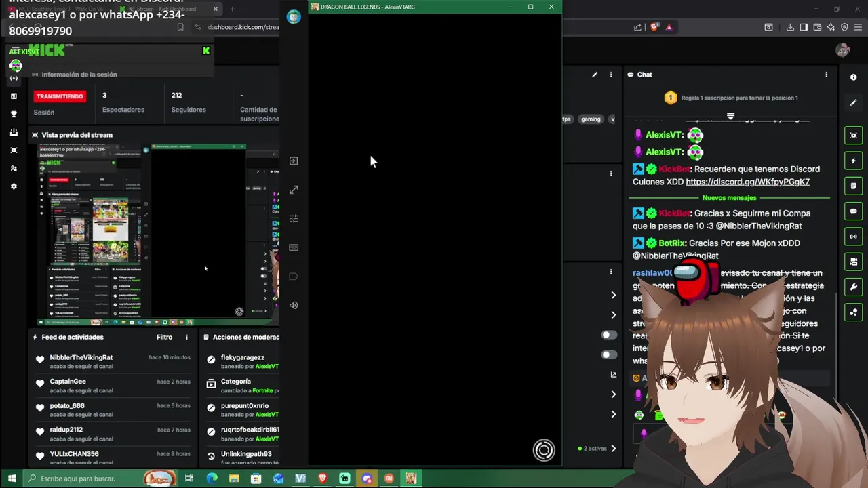Click the emulator exit arrow icon

pyautogui.click(x=294, y=161)
